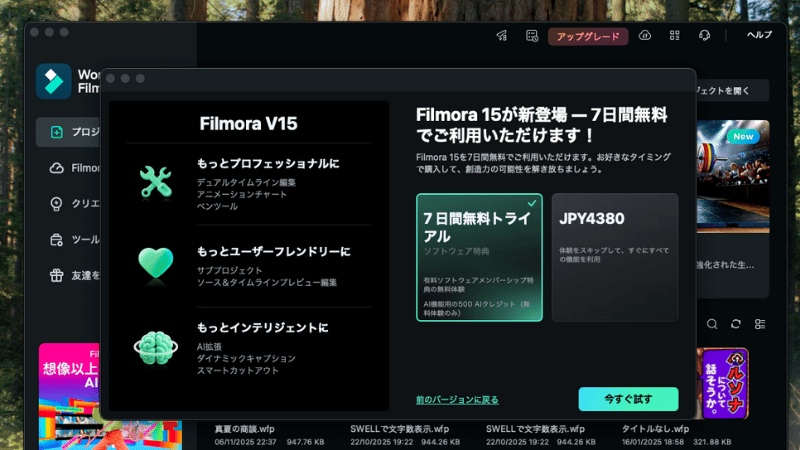
Task: Select the 7日間無料トライアル option card
Action: click(479, 257)
